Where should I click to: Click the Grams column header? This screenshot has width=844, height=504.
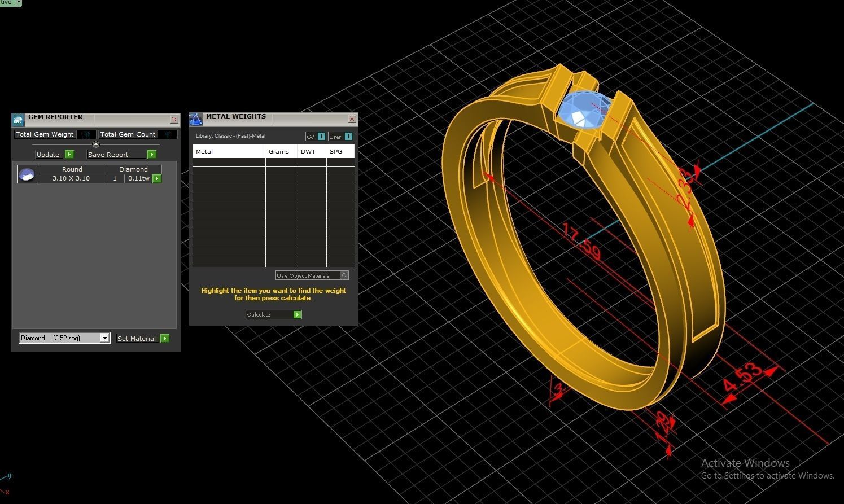pyautogui.click(x=281, y=151)
